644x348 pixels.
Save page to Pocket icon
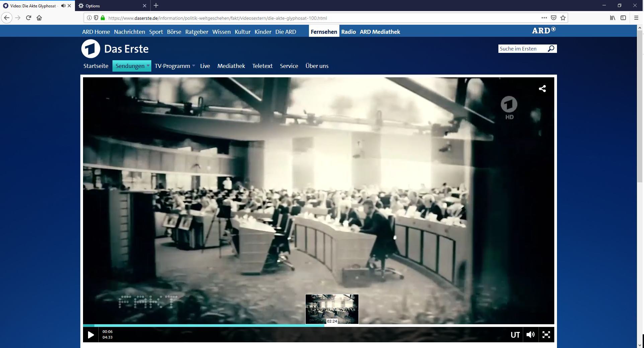pos(554,18)
